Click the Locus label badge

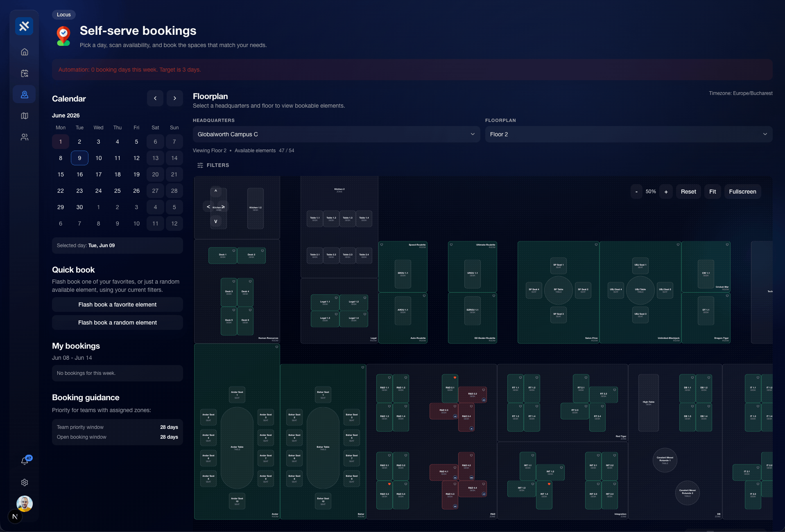pyautogui.click(x=64, y=15)
